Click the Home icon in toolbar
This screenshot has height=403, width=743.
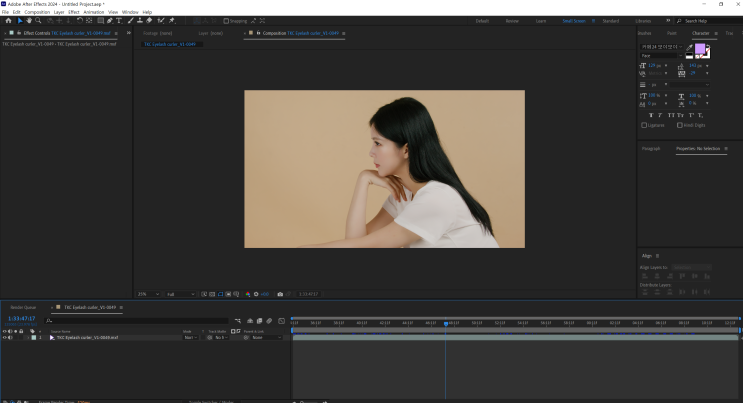coord(8,20)
